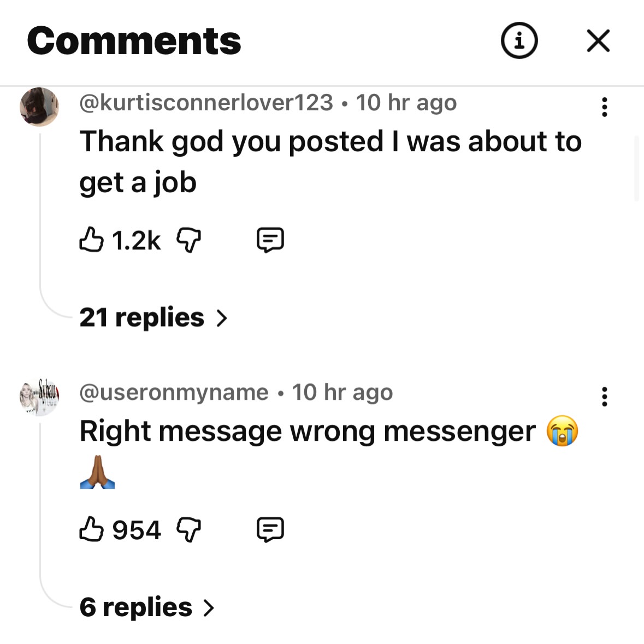The image size is (644, 644).
Task: Like the kurtisconnerlover123 comment
Action: 91,240
